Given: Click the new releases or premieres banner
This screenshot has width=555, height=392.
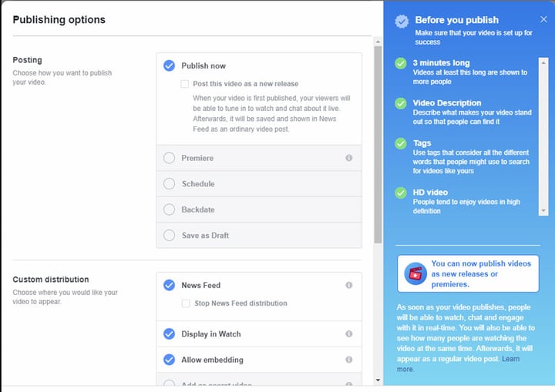Looking at the screenshot, I should coord(468,273).
